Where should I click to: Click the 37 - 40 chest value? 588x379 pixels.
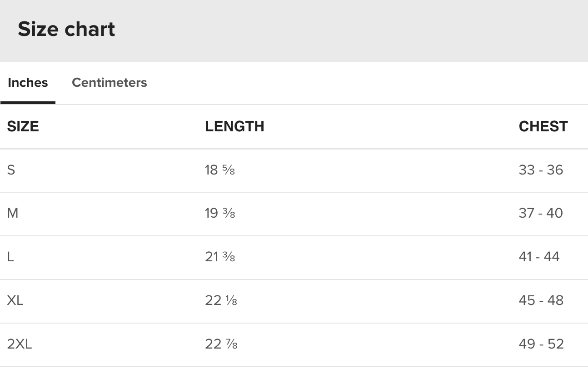(541, 213)
